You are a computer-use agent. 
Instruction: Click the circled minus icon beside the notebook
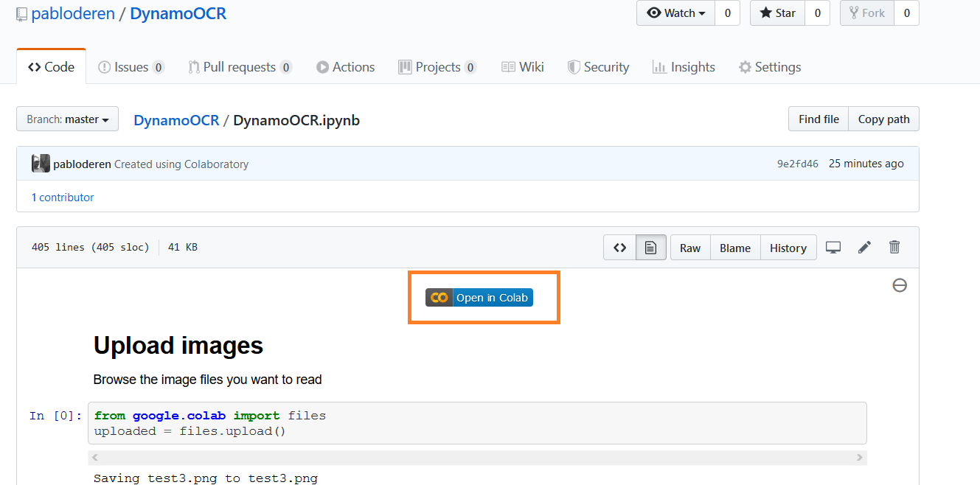pos(900,285)
